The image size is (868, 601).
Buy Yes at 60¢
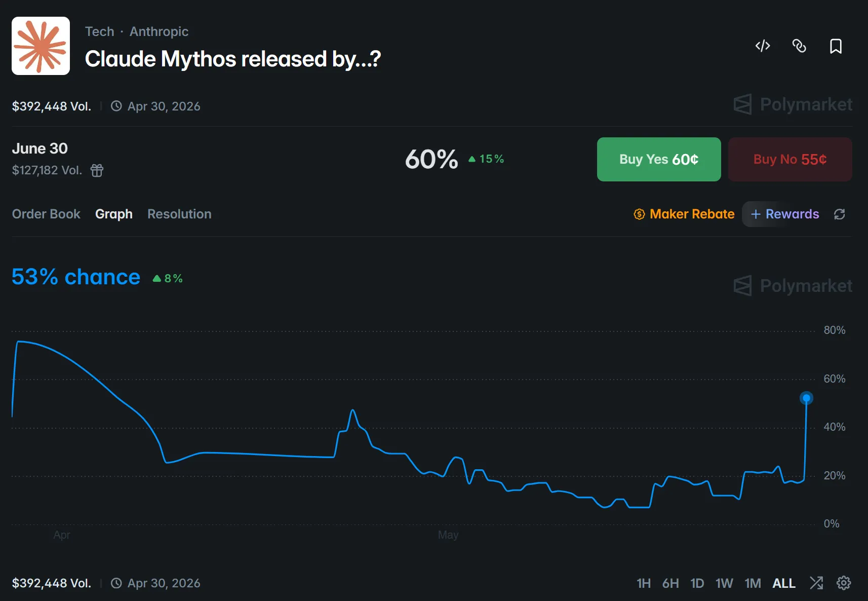[x=659, y=159]
